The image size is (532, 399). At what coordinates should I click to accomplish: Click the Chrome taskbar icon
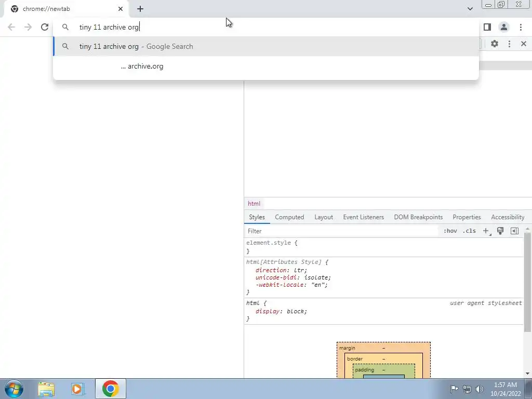pos(110,389)
